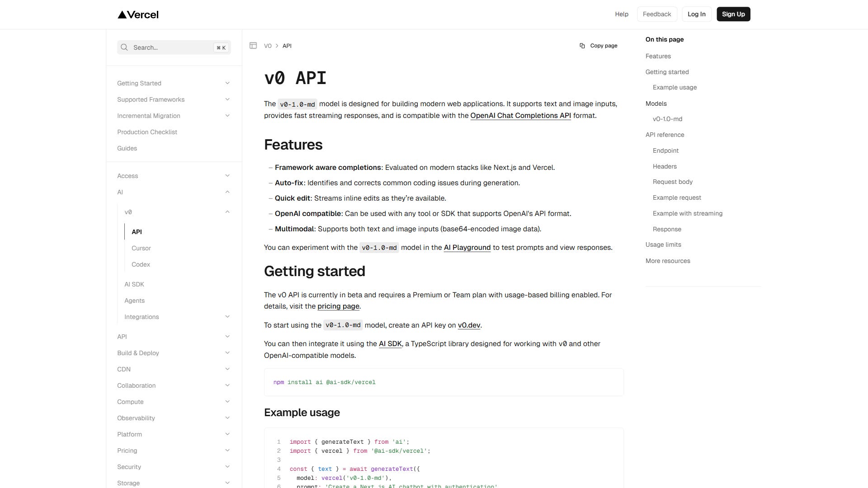Image resolution: width=868 pixels, height=488 pixels.
Task: Open AI SDK in the sidebar
Action: click(x=134, y=284)
